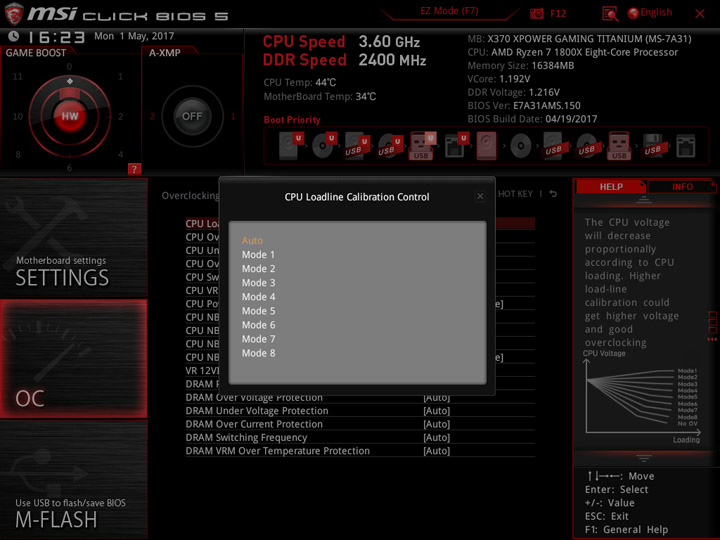
Task: Choose Mode 6 loadline calibration
Action: (x=259, y=325)
